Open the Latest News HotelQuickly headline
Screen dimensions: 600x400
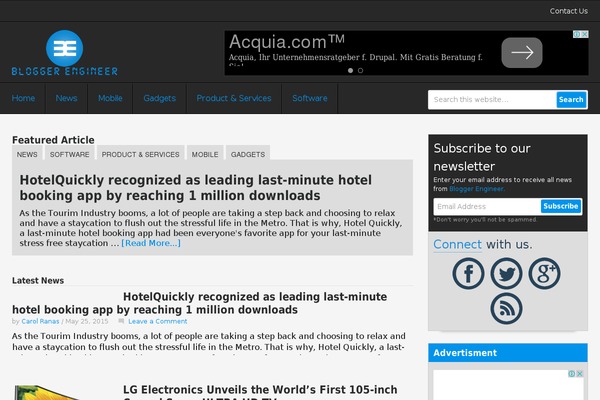coord(199,303)
